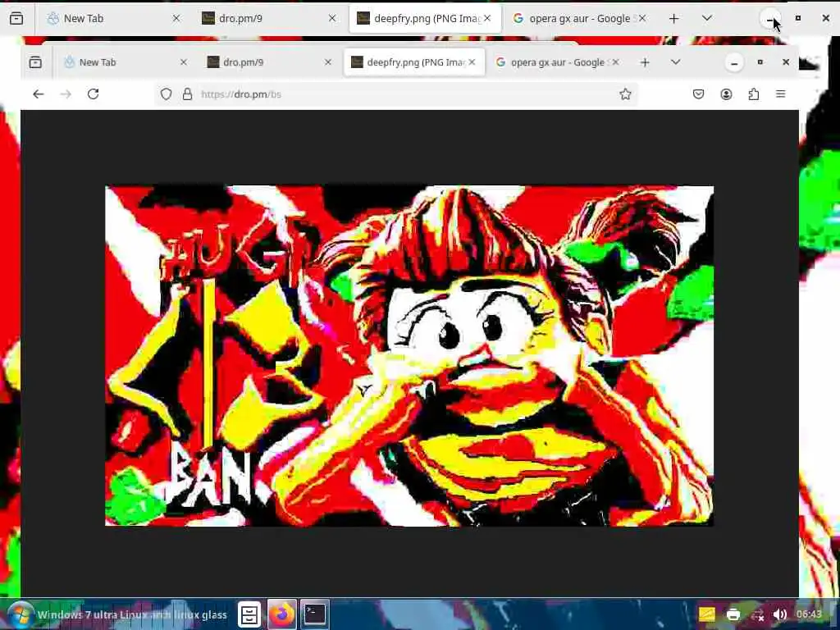Viewport: 840px width, 630px height.
Task: Open a new tab in the front window
Action: [645, 62]
